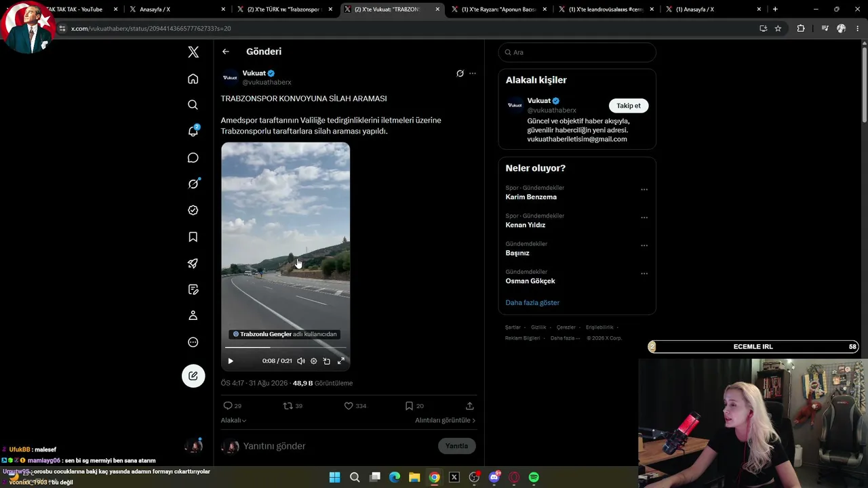Viewport: 868px width, 488px height.
Task: Switch to the X'te TÜRK tab
Action: pyautogui.click(x=285, y=9)
